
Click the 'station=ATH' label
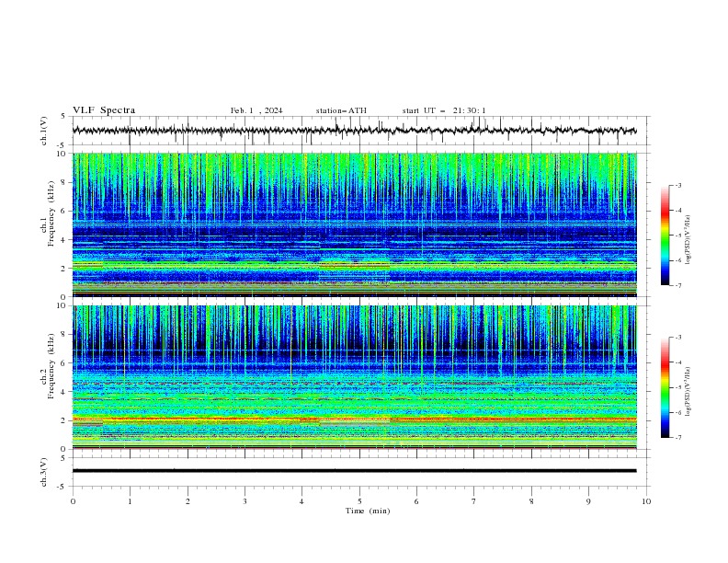[x=341, y=110]
